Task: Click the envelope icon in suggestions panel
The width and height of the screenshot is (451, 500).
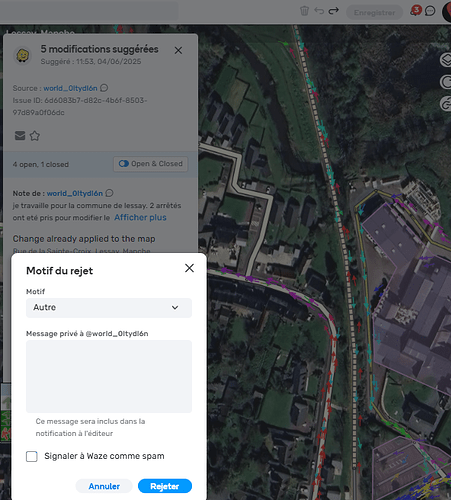Action: pos(20,136)
